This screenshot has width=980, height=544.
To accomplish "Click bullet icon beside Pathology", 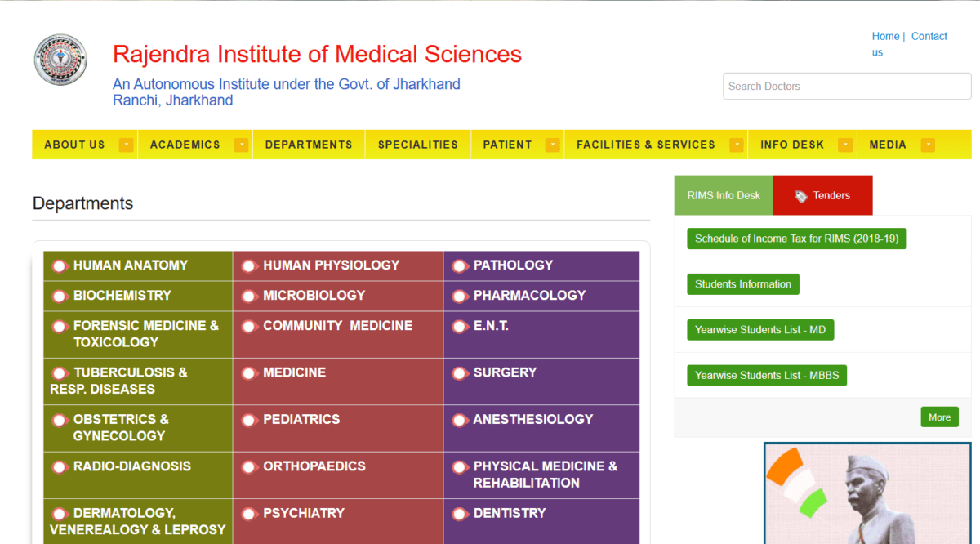I will pos(460,265).
